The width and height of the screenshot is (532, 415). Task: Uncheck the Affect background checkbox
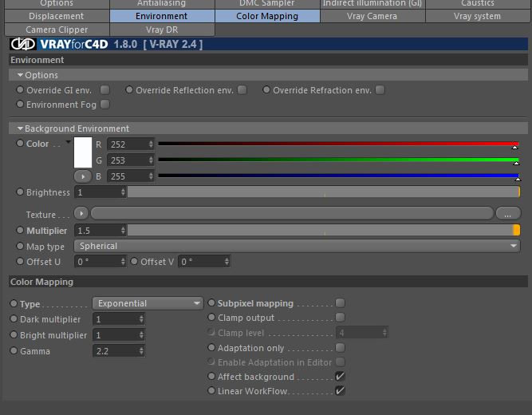coord(340,376)
